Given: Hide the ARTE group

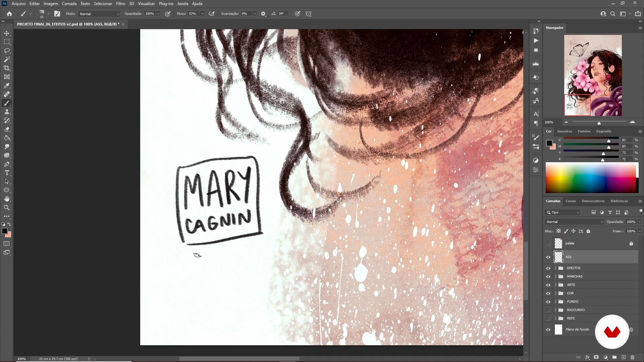Looking at the screenshot, I should pyautogui.click(x=548, y=285).
